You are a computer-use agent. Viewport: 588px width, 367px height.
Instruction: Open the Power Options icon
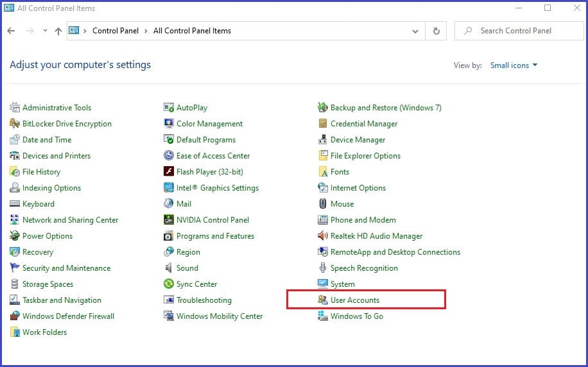pos(15,236)
